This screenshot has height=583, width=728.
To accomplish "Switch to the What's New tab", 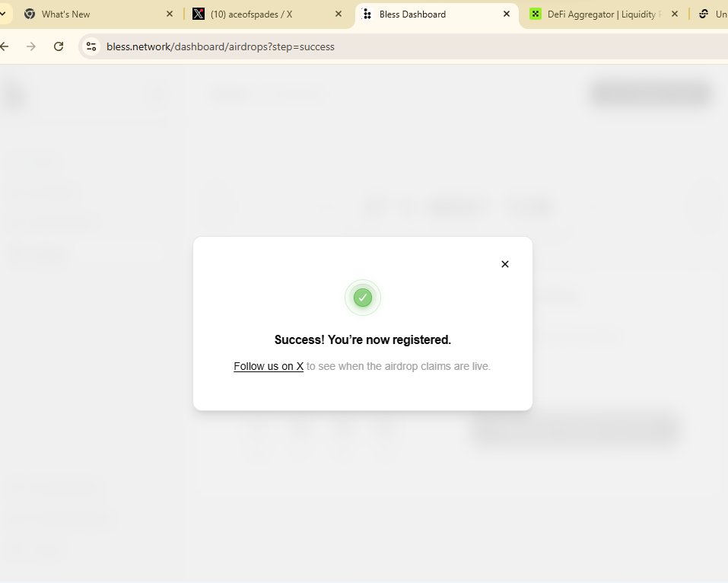I will (x=91, y=14).
